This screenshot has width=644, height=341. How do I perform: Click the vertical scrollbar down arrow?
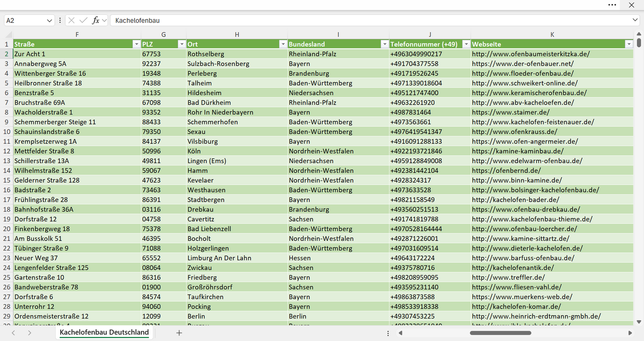coord(639,321)
